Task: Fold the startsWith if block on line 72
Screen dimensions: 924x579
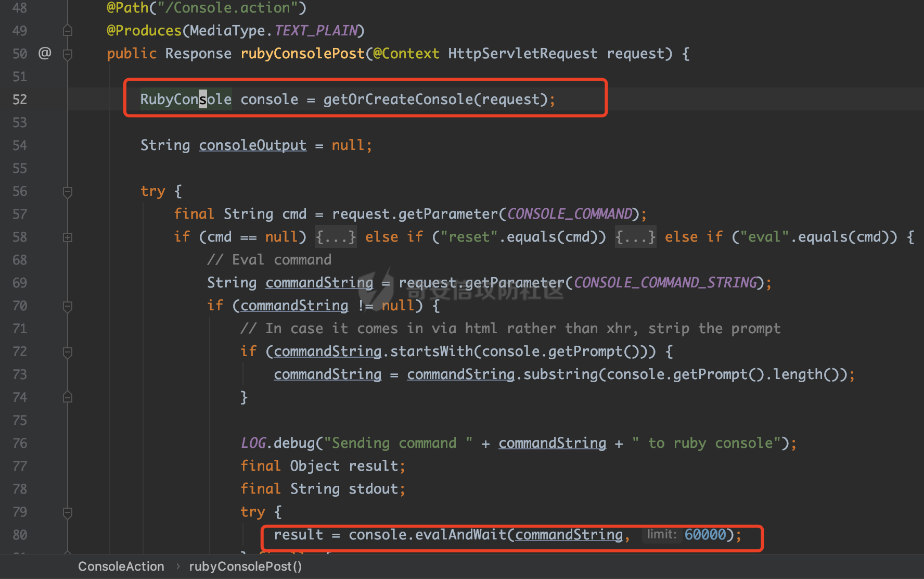Action: point(67,352)
